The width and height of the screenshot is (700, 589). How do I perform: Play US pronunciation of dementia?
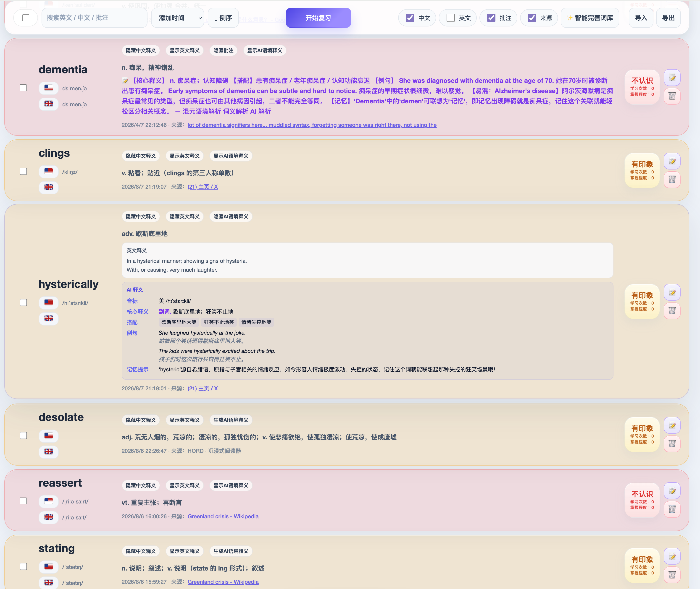[49, 88]
